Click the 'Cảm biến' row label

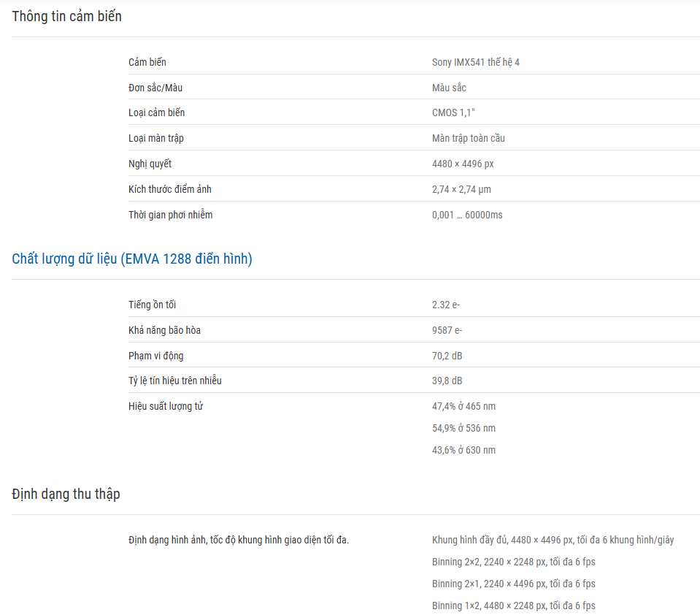point(147,62)
